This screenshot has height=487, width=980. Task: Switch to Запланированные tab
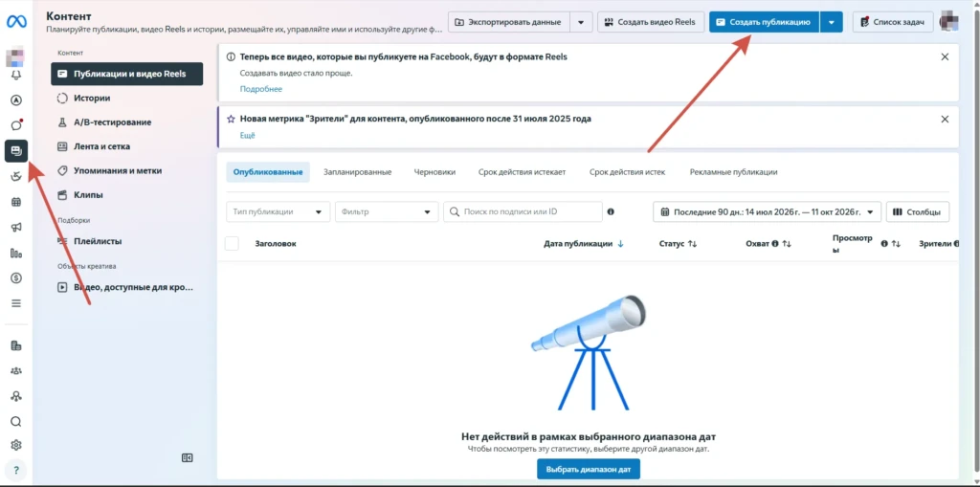pyautogui.click(x=358, y=172)
